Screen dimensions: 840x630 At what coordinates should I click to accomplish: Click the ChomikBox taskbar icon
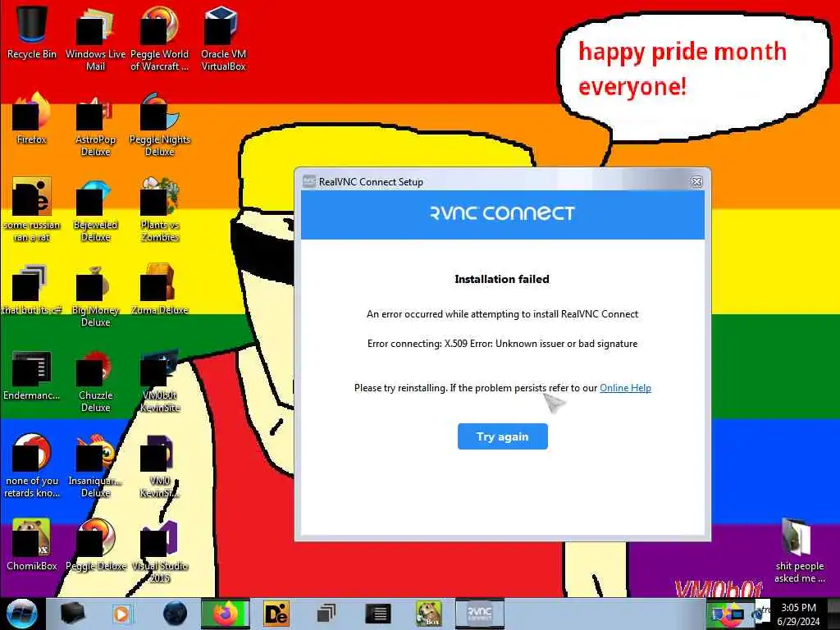pyautogui.click(x=428, y=614)
